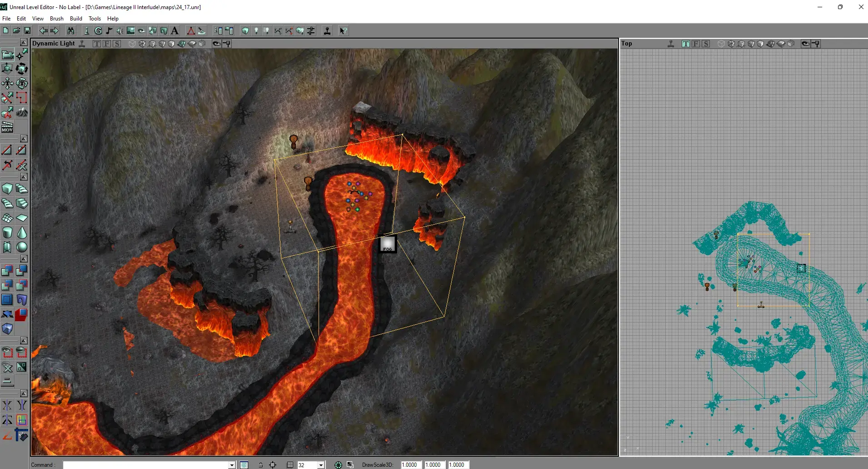Open Build Options sliders icon

311,30
